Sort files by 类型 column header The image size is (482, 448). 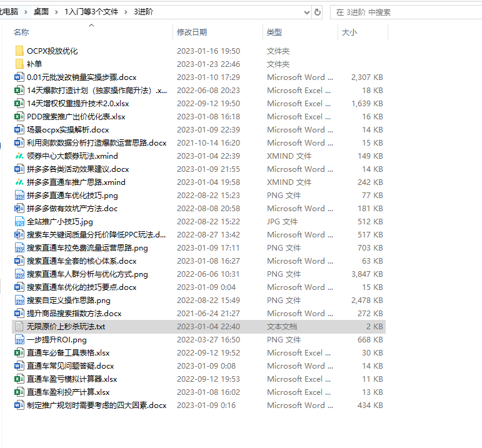(274, 32)
